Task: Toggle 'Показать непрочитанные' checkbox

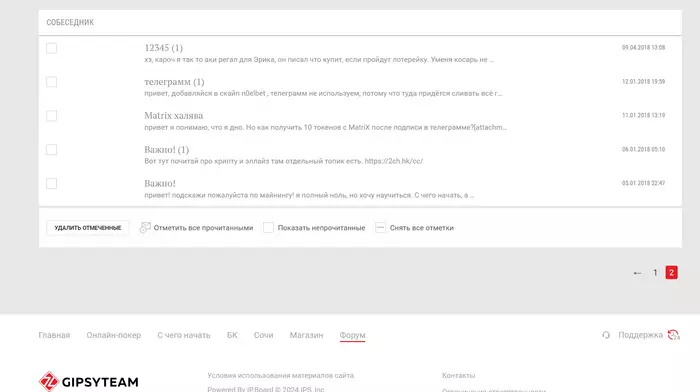Action: (268, 228)
